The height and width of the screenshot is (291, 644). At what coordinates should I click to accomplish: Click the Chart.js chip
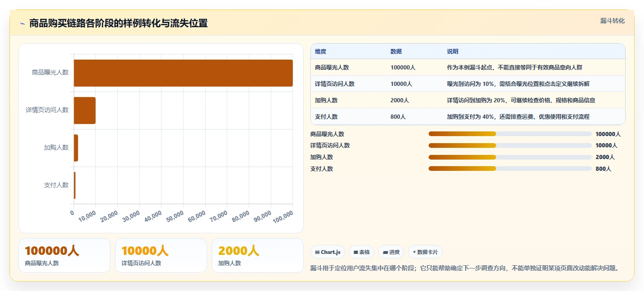point(328,252)
